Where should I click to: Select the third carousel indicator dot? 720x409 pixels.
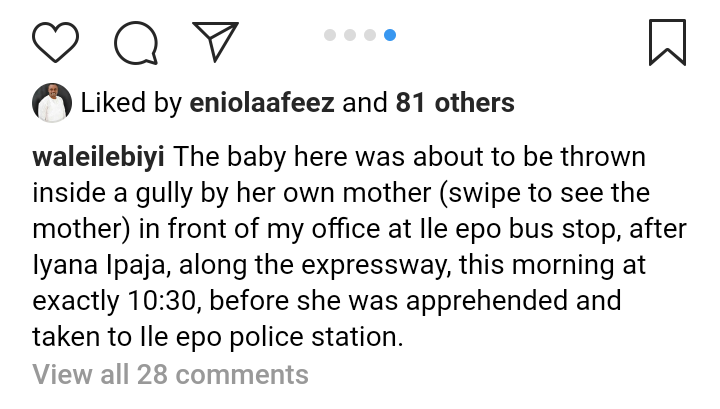pyautogui.click(x=370, y=35)
